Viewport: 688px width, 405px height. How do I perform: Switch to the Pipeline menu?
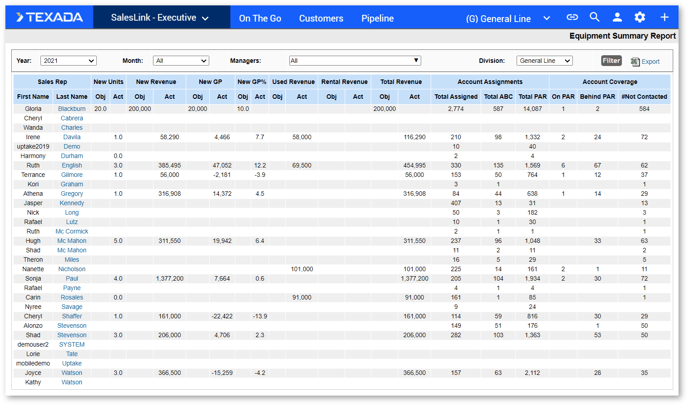[377, 18]
